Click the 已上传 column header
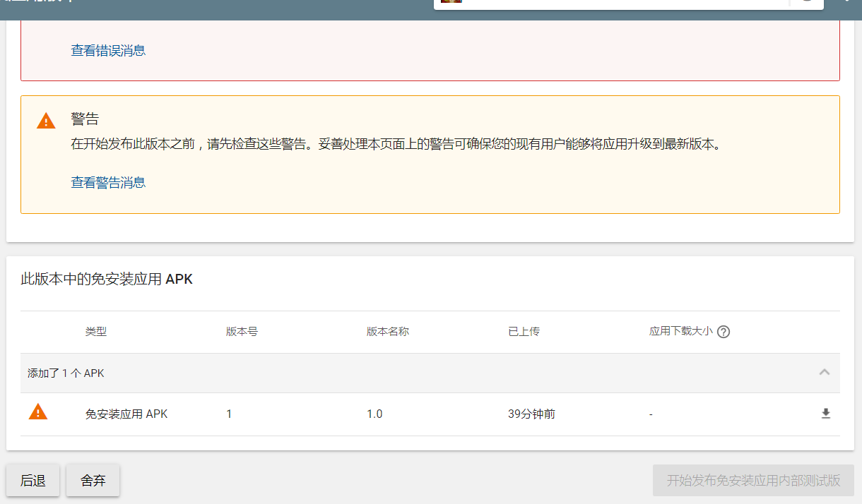 (524, 332)
